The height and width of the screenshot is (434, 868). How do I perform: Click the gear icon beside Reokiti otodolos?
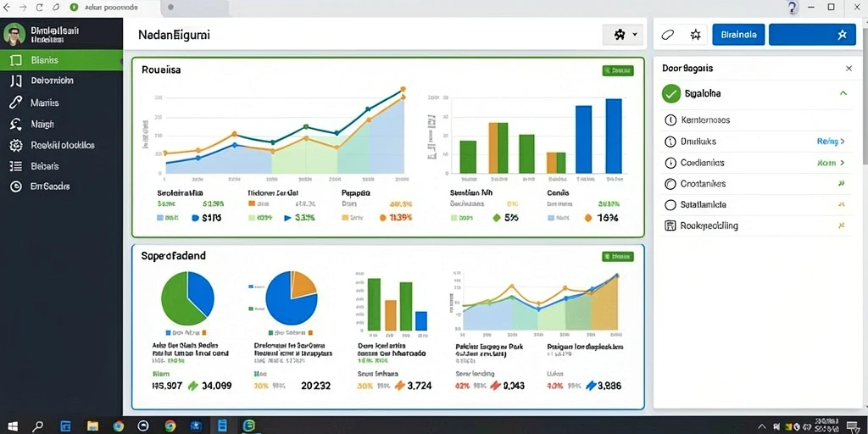[16, 146]
